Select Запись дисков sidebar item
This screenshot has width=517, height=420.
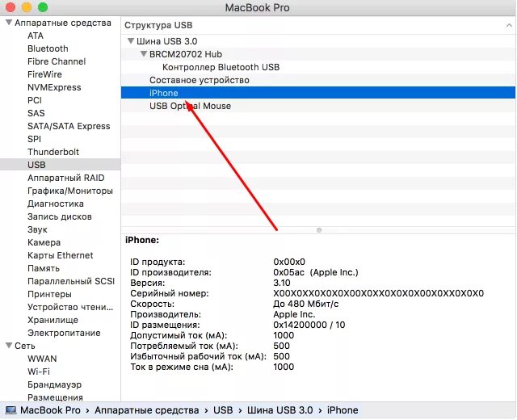point(59,216)
